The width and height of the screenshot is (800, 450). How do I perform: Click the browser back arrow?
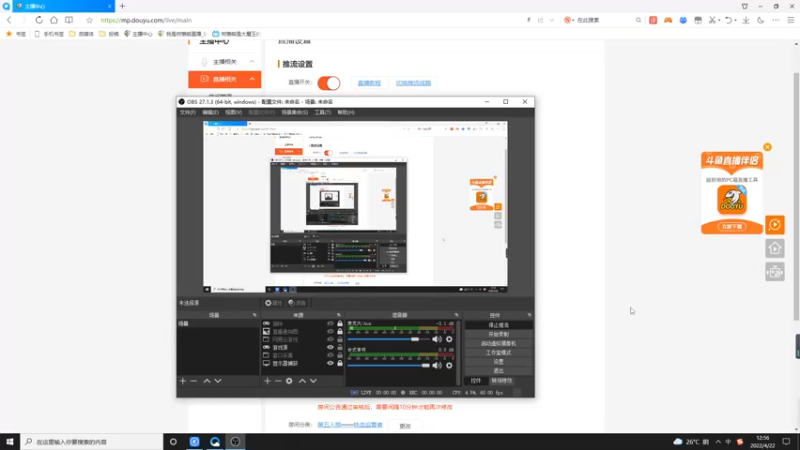tap(9, 20)
